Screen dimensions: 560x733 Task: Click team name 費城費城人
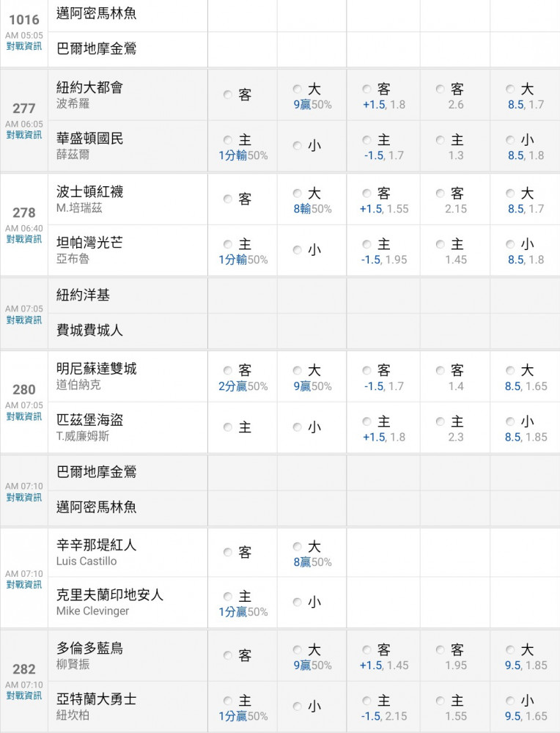[89, 330]
